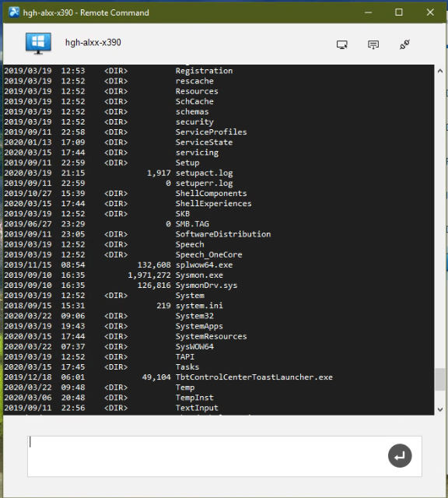This screenshot has width=448, height=498.
Task: Select the Sysmon.exe line in output
Action: pyautogui.click(x=219, y=275)
